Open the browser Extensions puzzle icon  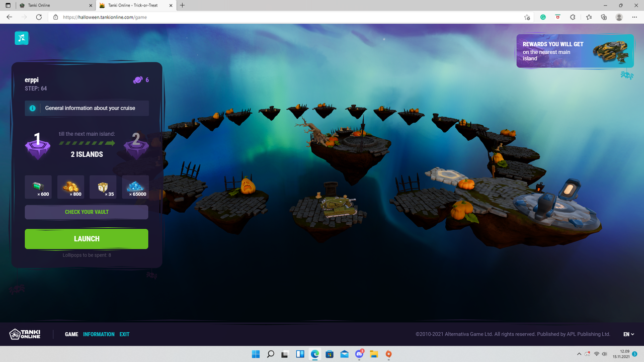pyautogui.click(x=573, y=17)
